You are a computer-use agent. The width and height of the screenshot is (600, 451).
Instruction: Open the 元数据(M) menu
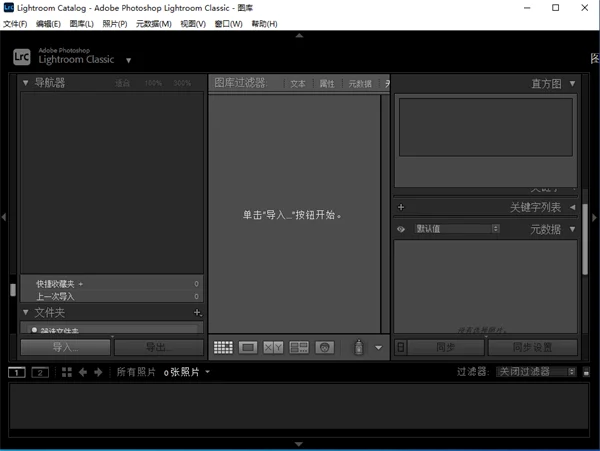click(x=154, y=24)
